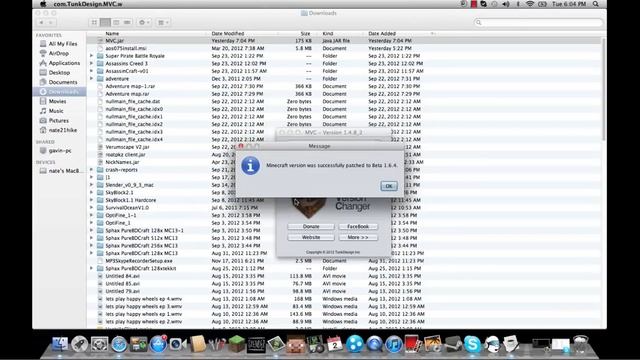Open the Finder Action gear dropdown
Screen dimensions: 640x360
(x=144, y=22)
